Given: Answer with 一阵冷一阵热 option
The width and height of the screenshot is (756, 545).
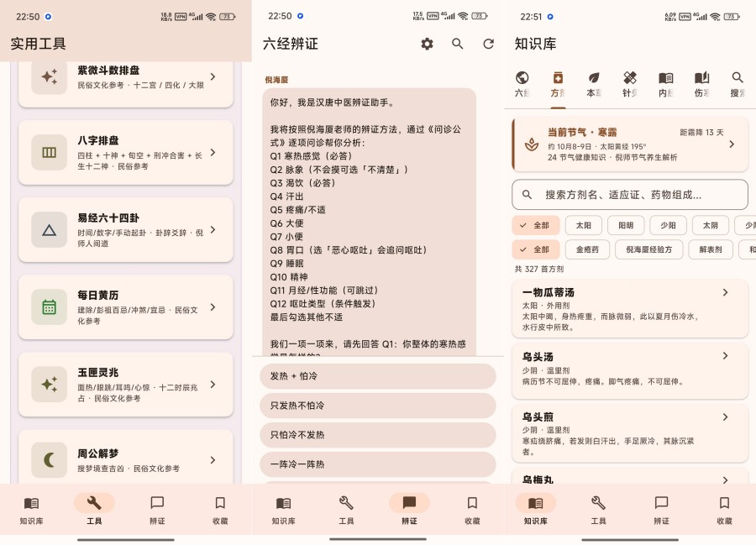Looking at the screenshot, I should click(x=378, y=464).
